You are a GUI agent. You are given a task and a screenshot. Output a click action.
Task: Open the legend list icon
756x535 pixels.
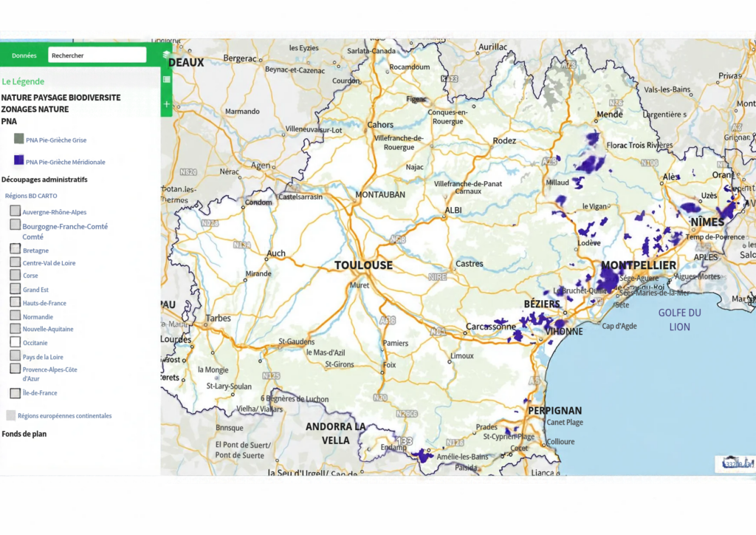pyautogui.click(x=166, y=79)
